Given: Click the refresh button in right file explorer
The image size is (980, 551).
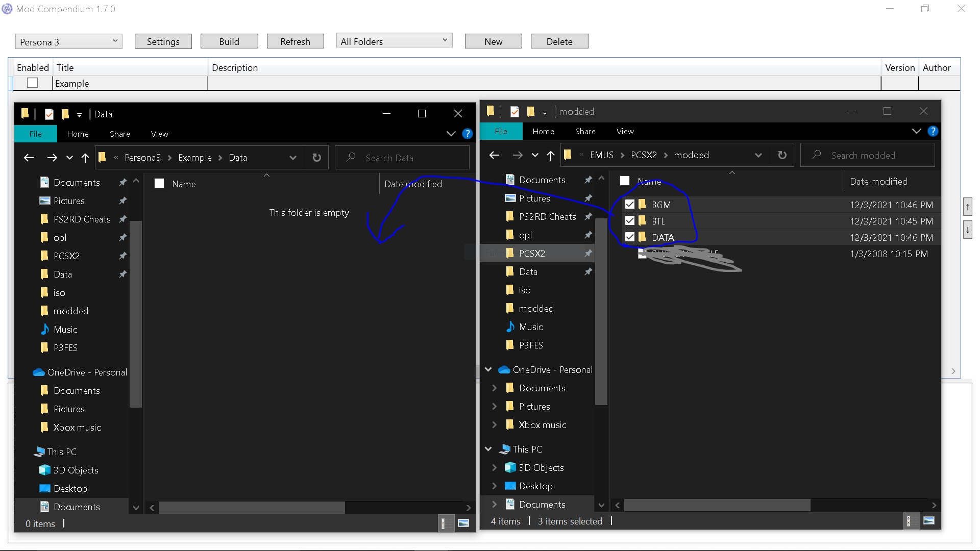Looking at the screenshot, I should [x=782, y=155].
